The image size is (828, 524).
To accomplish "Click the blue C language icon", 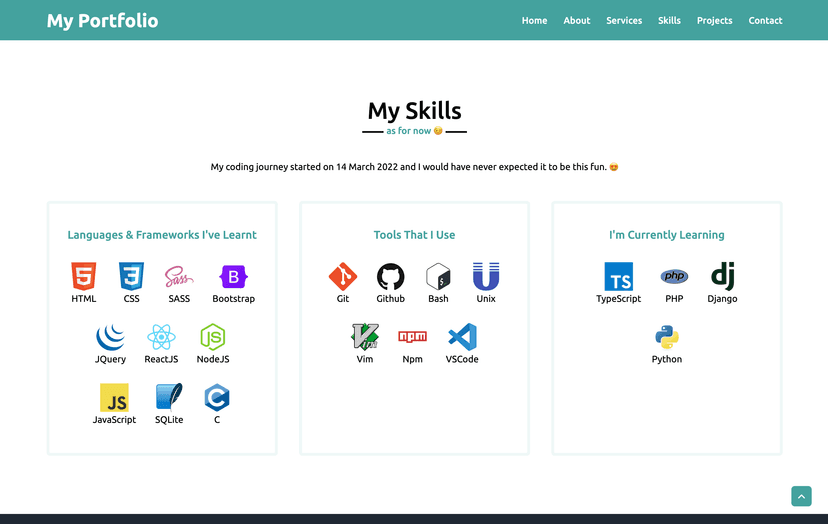I will (x=217, y=397).
